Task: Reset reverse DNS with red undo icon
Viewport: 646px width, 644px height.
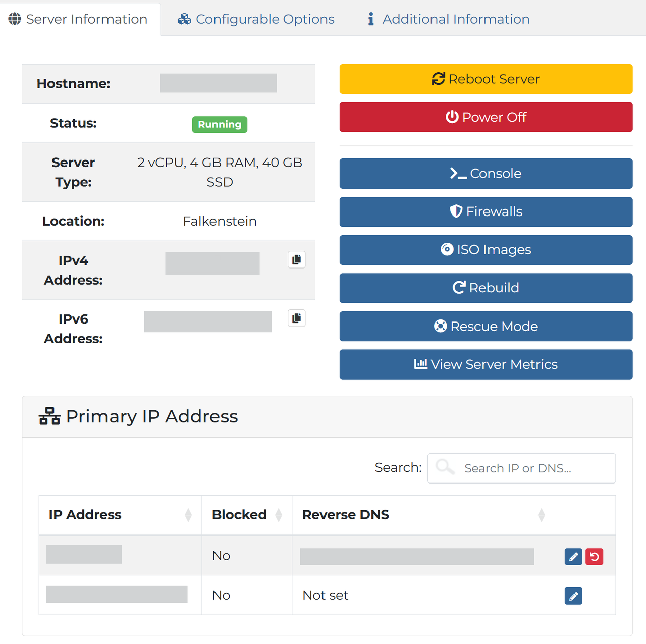Action: 595,557
